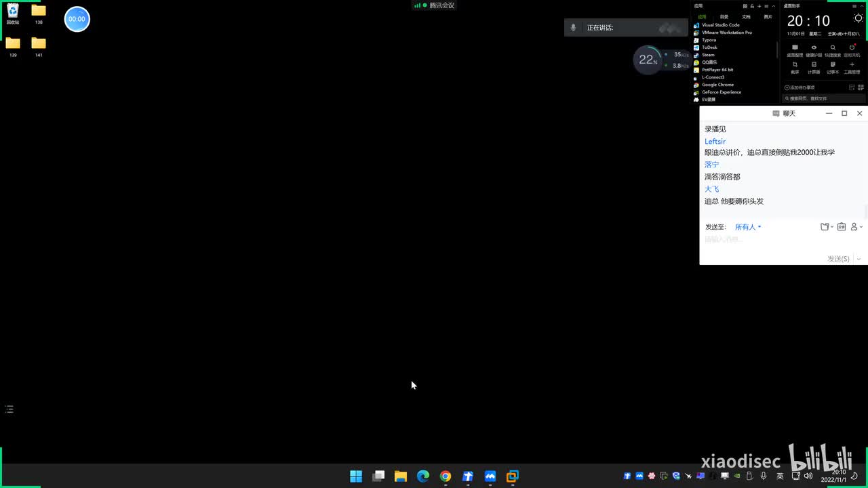Viewport: 868px width, 488px height.
Task: Switch to the 目录 tab in launcher panel
Action: (x=724, y=16)
